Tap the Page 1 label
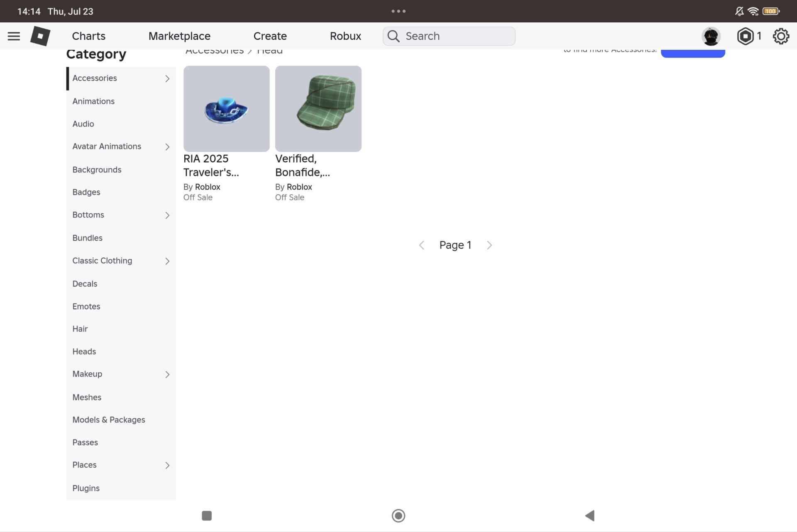Viewport: 797px width, 532px height. coord(455,245)
